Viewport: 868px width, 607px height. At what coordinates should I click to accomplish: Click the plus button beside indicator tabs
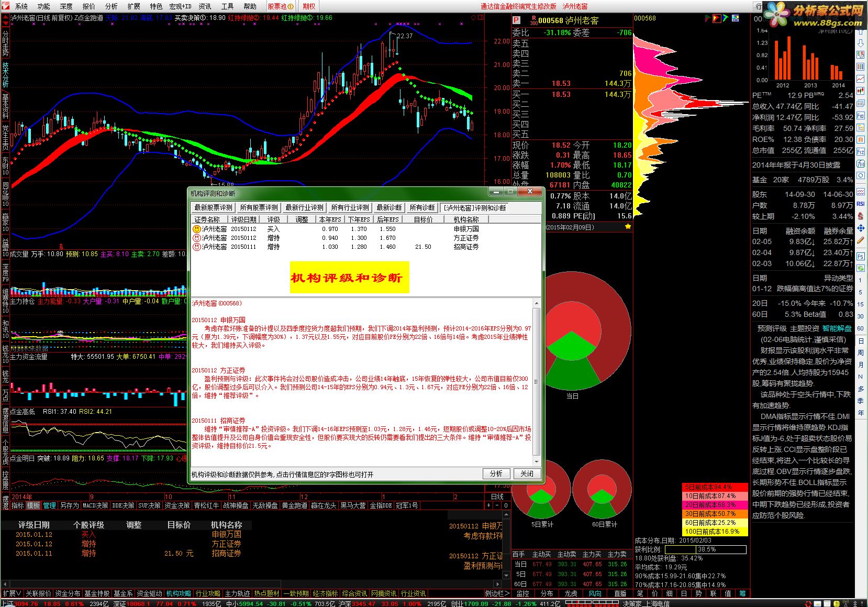pyautogui.click(x=488, y=505)
